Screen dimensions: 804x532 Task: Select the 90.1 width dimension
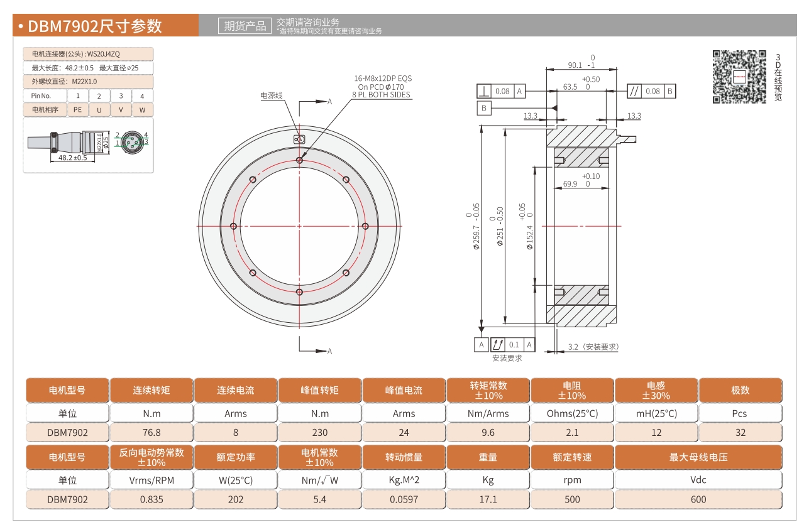pos(575,65)
